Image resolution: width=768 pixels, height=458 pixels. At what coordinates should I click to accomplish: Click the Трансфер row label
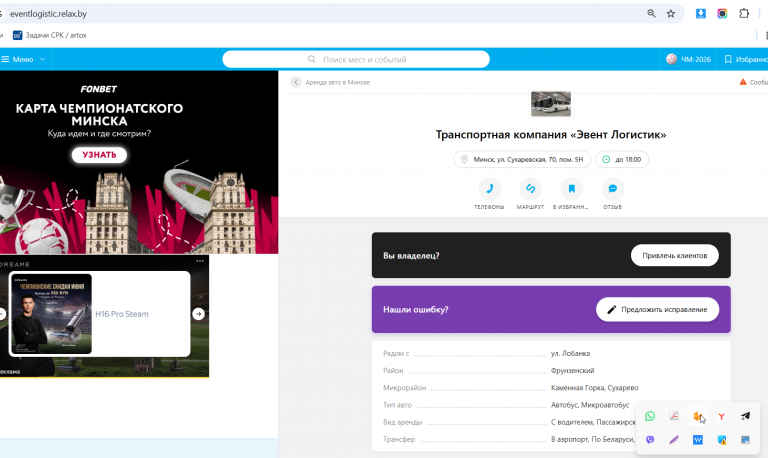[x=399, y=439]
